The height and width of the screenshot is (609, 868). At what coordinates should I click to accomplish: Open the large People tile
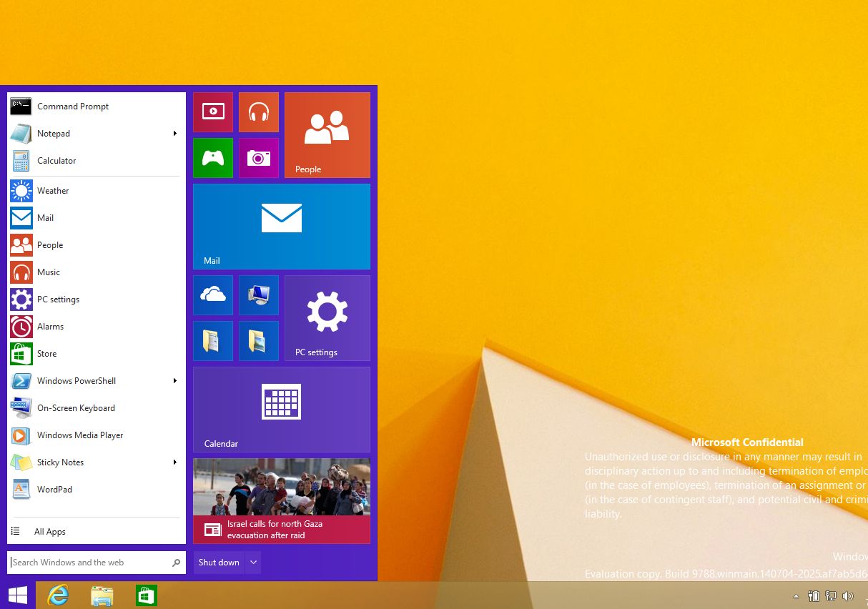pos(327,135)
